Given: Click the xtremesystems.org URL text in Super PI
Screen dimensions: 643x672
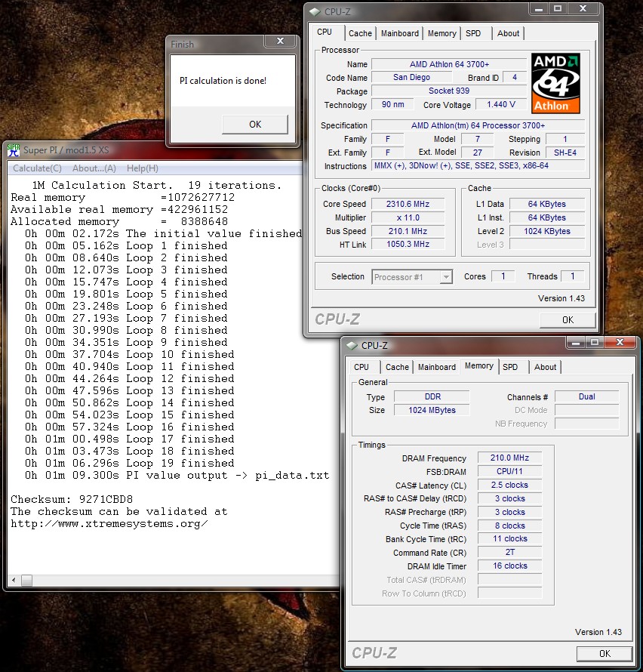Looking at the screenshot, I should [109, 524].
